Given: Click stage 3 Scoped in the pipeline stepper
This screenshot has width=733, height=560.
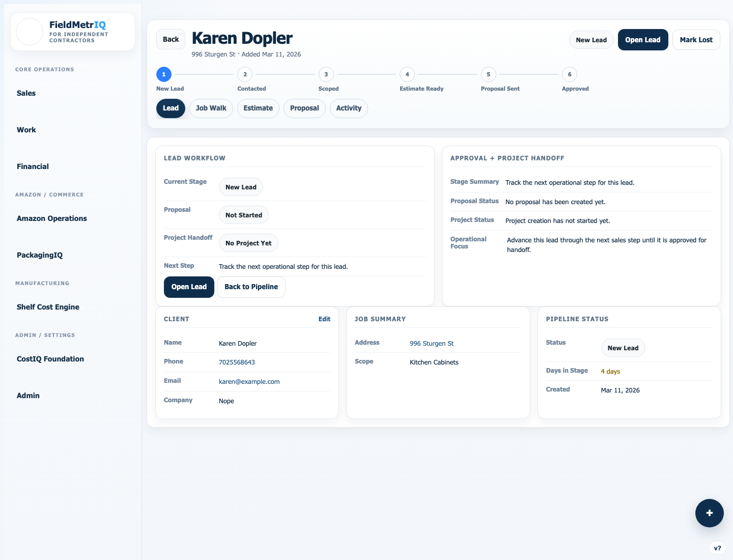Looking at the screenshot, I should click(x=326, y=74).
